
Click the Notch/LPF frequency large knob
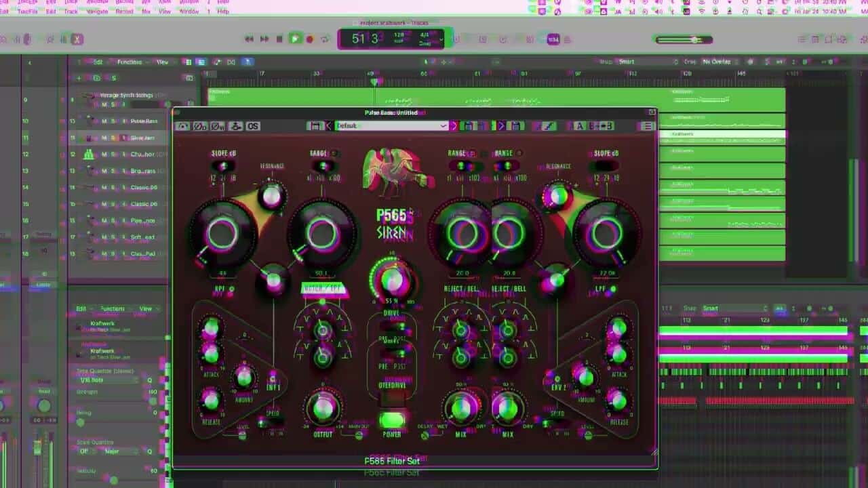pyautogui.click(x=322, y=234)
